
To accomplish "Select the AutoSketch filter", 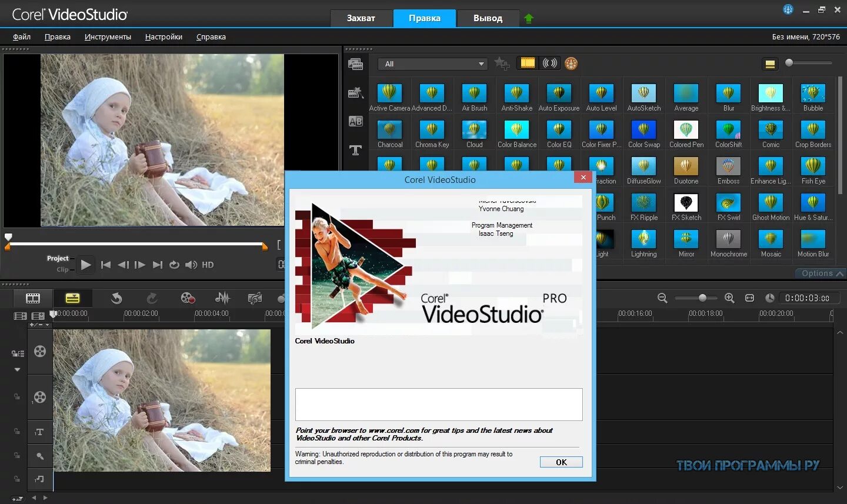I will (x=644, y=98).
